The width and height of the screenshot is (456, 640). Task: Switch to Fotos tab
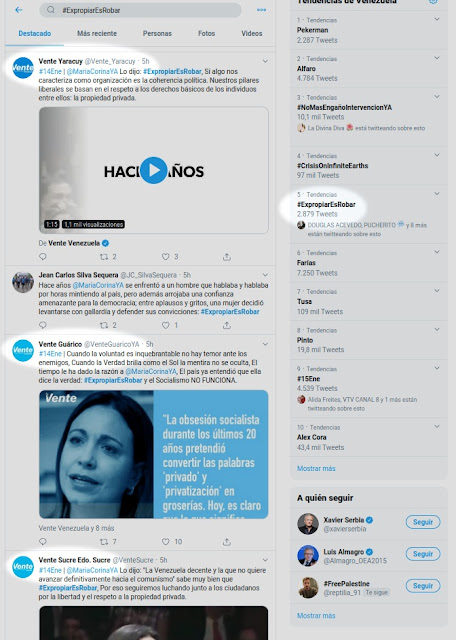coord(207,33)
